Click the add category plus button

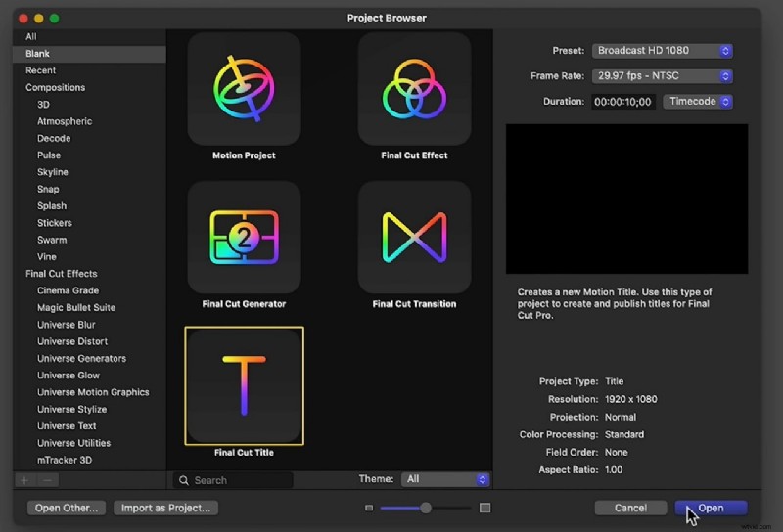point(24,480)
